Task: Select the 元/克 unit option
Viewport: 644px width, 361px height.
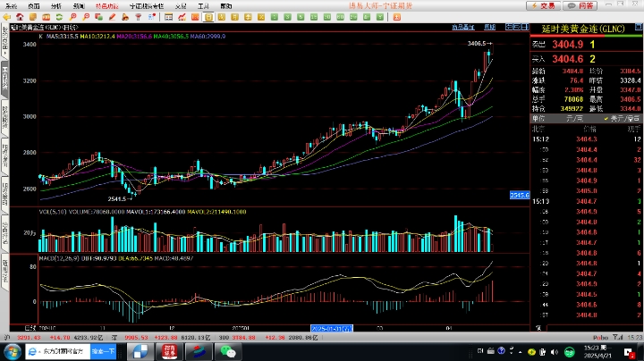Action: coord(574,117)
